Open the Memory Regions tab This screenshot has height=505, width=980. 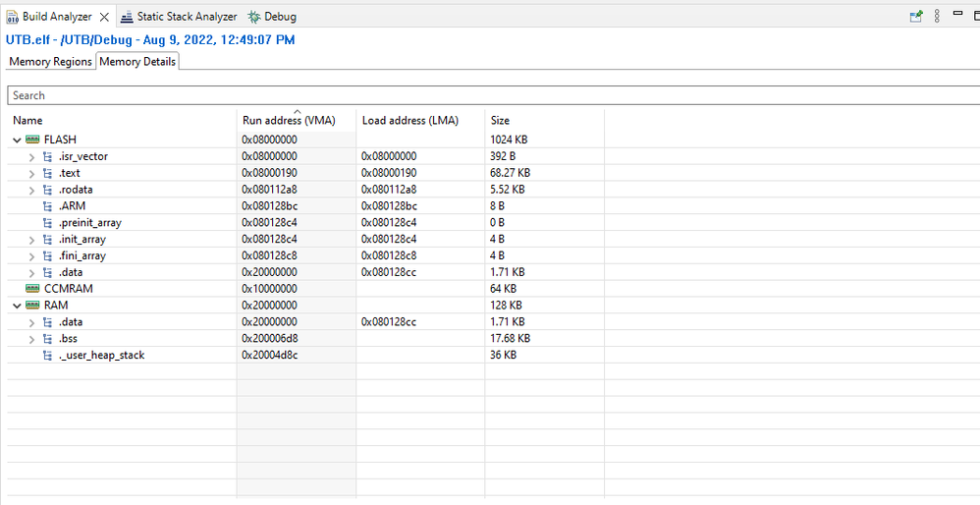point(51,62)
